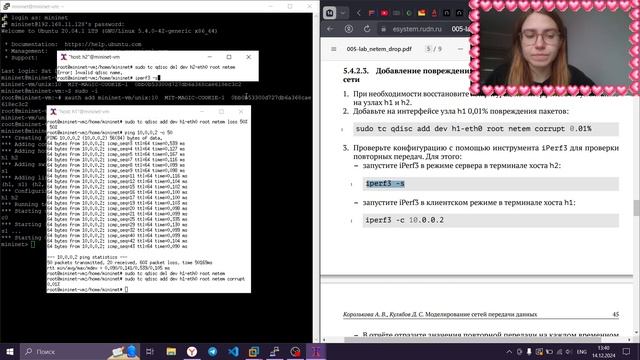Click the PDF page number field showing 5
The width and height of the screenshot is (640, 360).
429,49
